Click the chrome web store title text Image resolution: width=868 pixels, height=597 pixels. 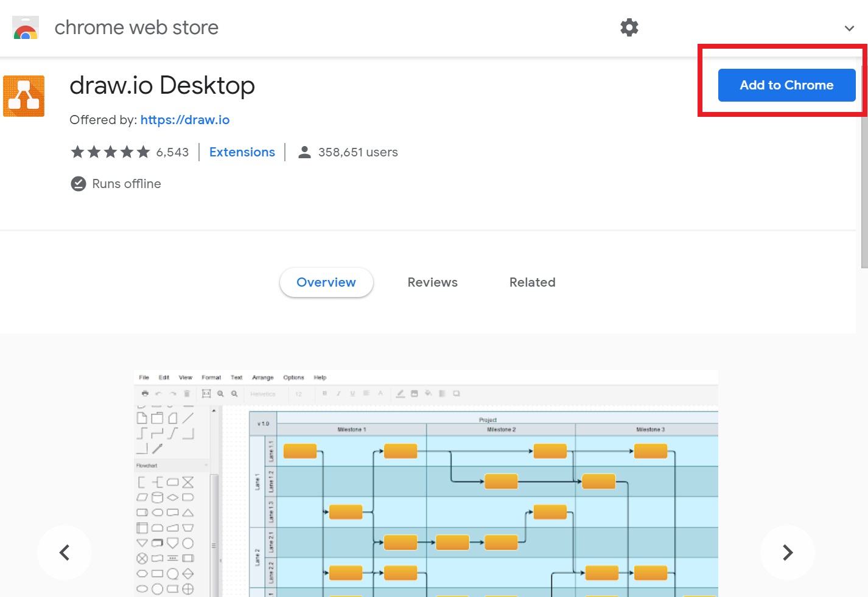click(x=136, y=28)
